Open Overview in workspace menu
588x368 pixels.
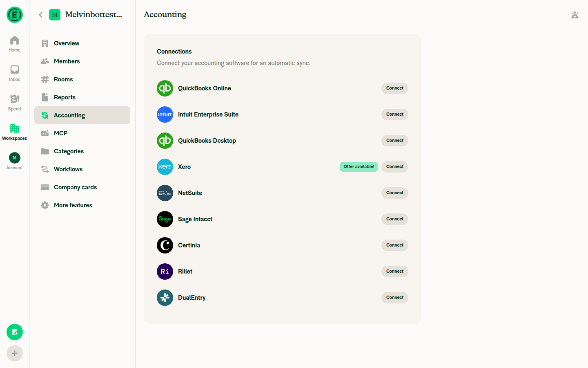(82, 43)
